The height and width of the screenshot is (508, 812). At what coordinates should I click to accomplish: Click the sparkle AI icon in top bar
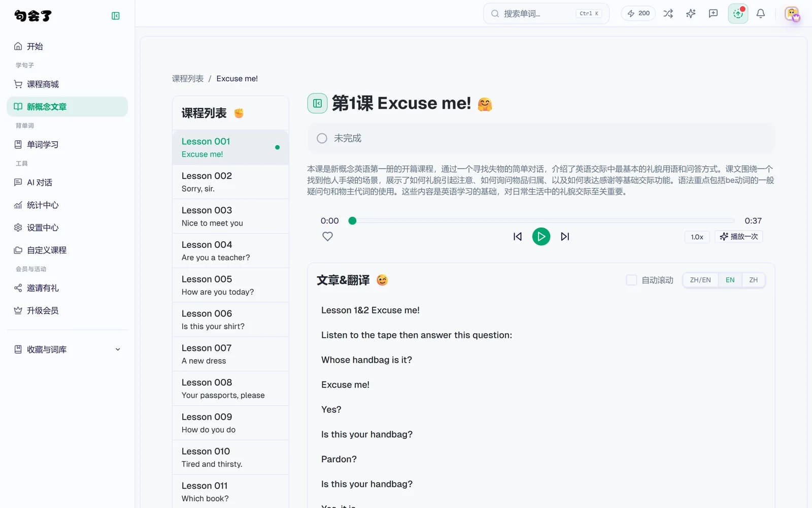(x=691, y=14)
